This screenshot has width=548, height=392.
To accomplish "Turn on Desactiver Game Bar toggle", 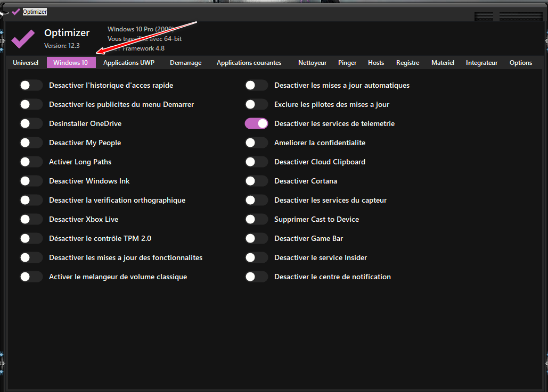I will coord(256,238).
